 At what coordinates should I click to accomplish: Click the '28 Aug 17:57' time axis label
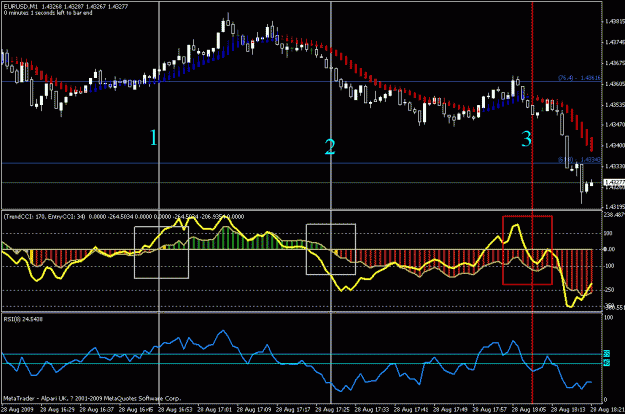coord(490,410)
